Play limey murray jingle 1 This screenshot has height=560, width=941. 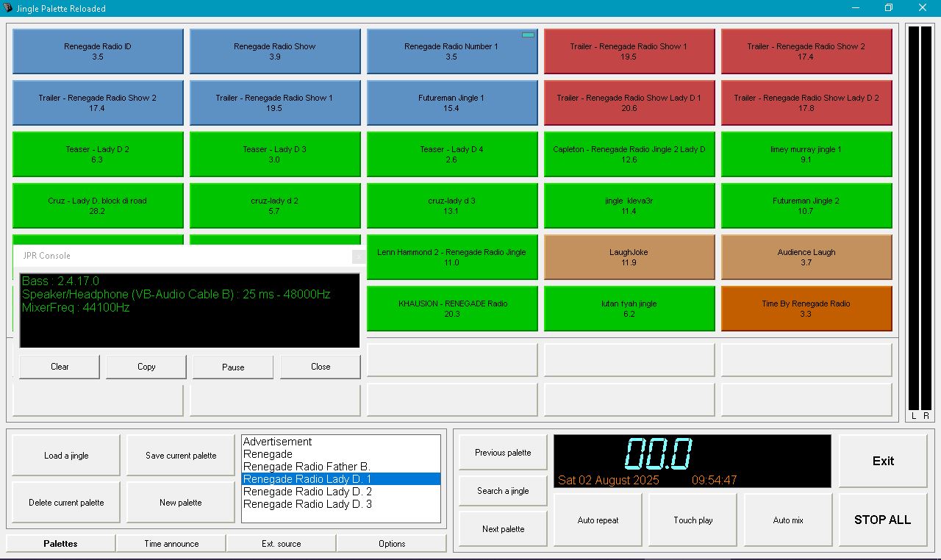(806, 154)
